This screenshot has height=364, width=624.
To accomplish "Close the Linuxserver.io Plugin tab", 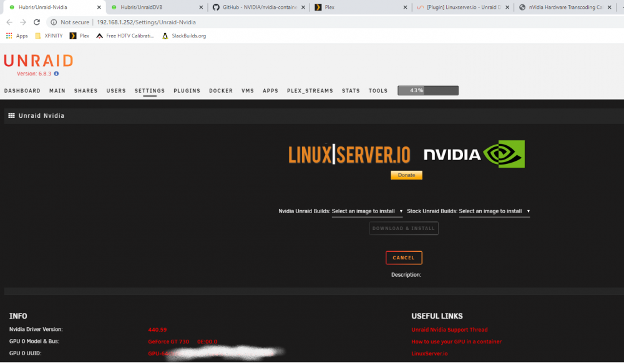I will click(x=507, y=7).
